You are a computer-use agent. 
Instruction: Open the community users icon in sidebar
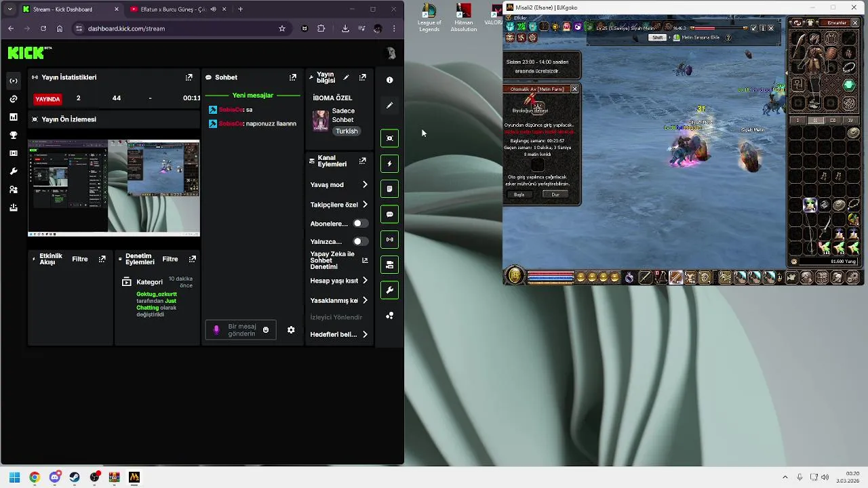(x=14, y=190)
